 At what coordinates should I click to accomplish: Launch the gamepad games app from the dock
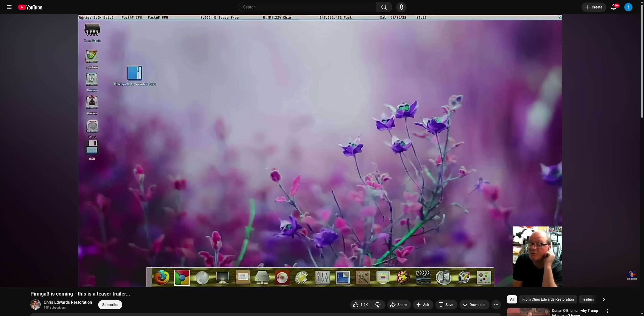click(x=484, y=278)
